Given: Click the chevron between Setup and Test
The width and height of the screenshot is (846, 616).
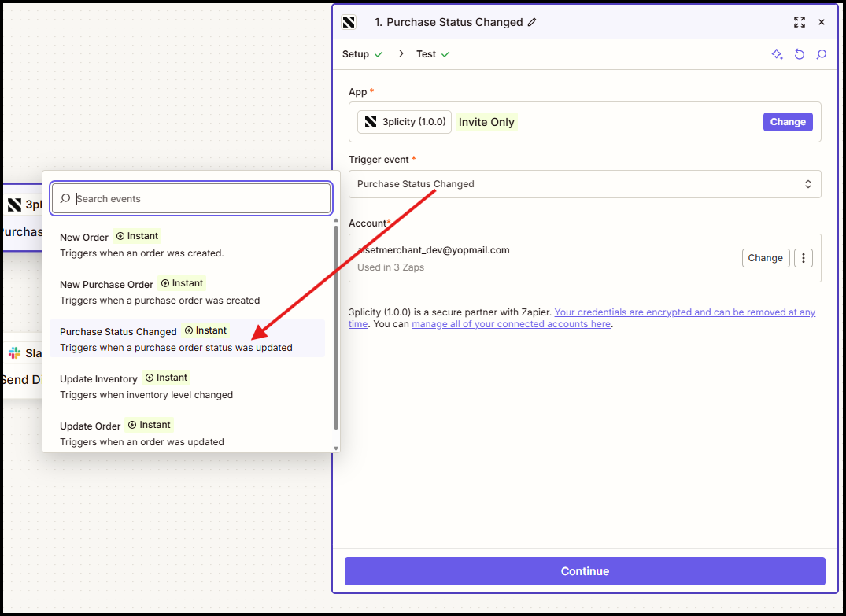Looking at the screenshot, I should pos(401,54).
